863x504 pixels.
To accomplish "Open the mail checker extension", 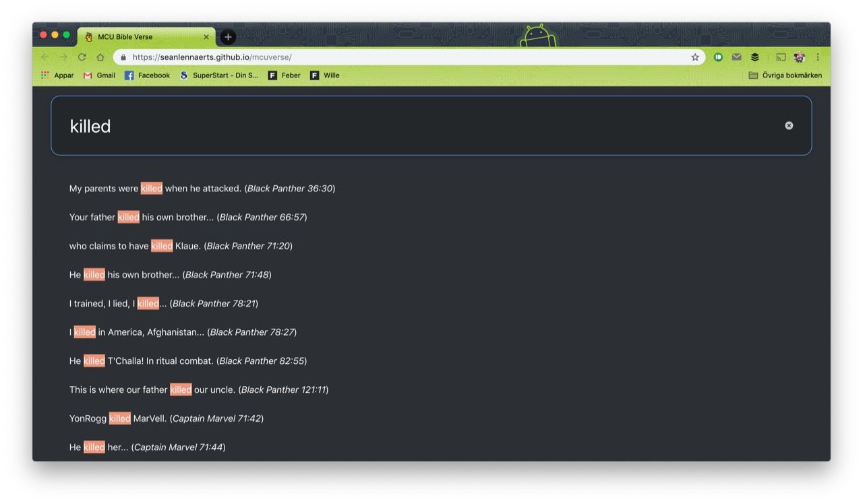I will coord(737,57).
